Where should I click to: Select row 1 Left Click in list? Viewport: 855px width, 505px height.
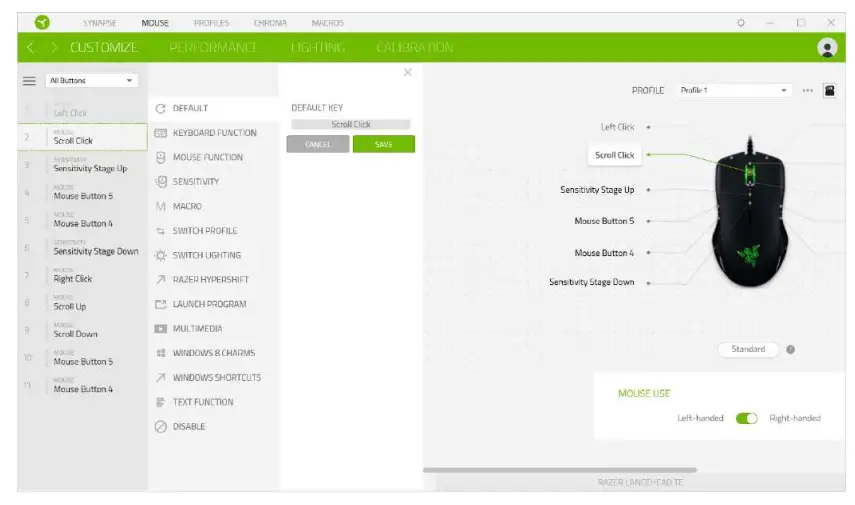(83, 110)
